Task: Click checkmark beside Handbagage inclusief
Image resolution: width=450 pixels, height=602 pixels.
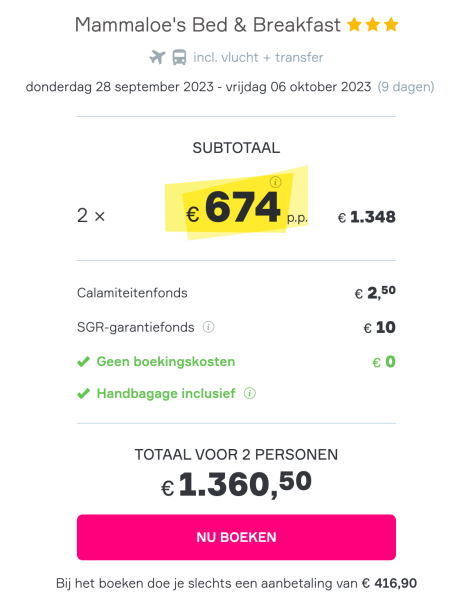Action: pos(83,394)
